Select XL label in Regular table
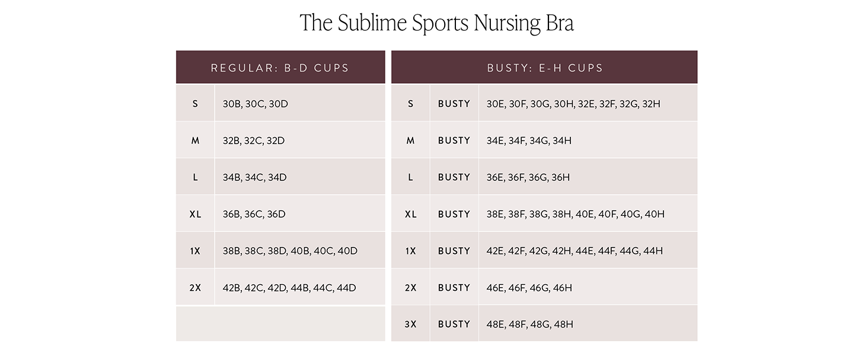The image size is (868, 356). pyautogui.click(x=195, y=214)
